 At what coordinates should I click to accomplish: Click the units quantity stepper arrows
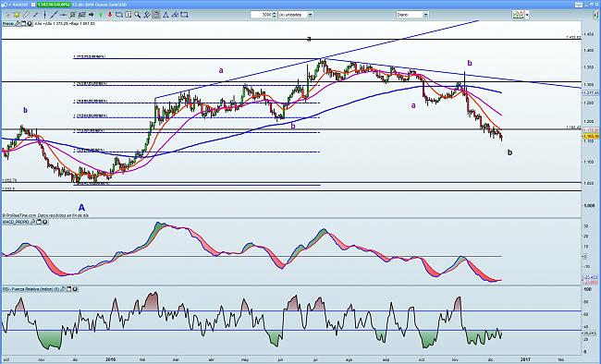pyautogui.click(x=275, y=15)
